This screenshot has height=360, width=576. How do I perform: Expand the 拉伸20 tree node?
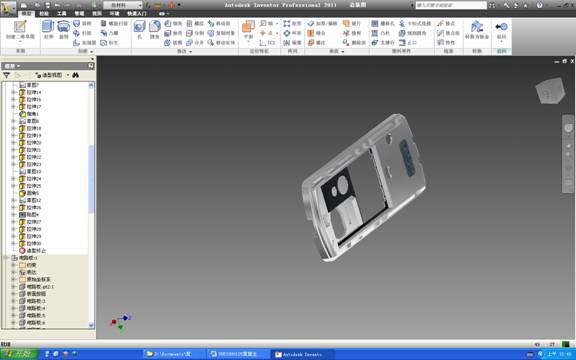(13, 143)
